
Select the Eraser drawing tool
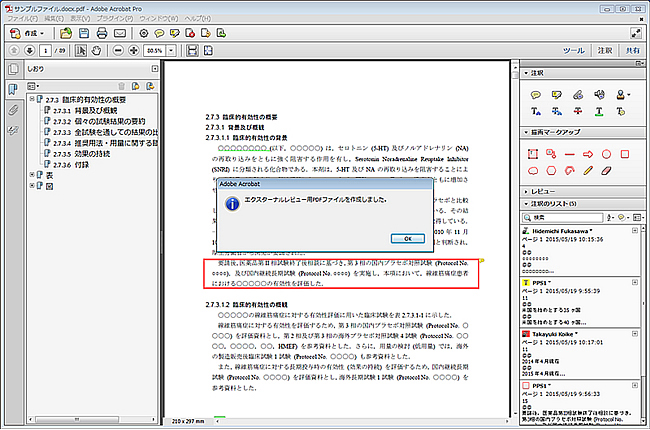pyautogui.click(x=606, y=170)
